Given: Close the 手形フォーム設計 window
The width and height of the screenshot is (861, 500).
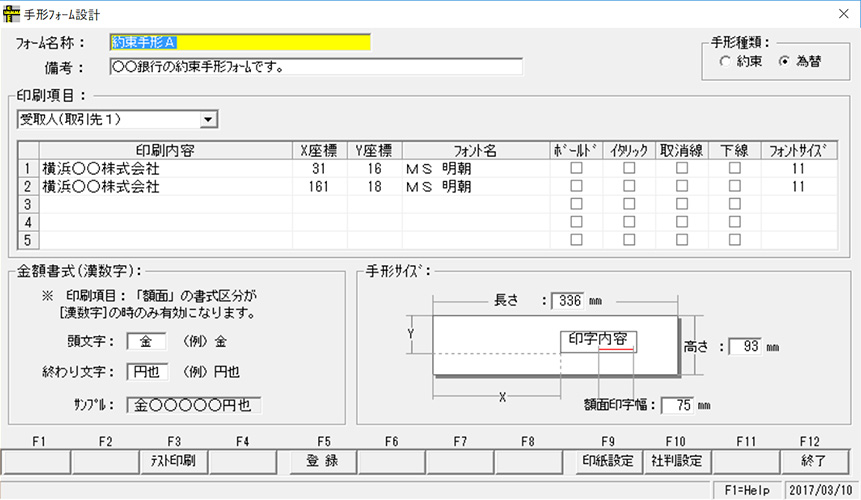Looking at the screenshot, I should point(839,14).
